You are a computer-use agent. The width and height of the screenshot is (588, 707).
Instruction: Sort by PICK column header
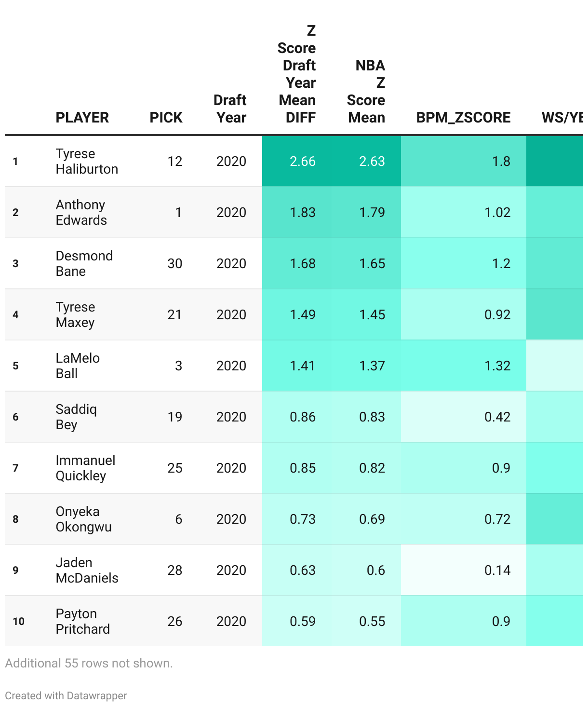click(166, 117)
